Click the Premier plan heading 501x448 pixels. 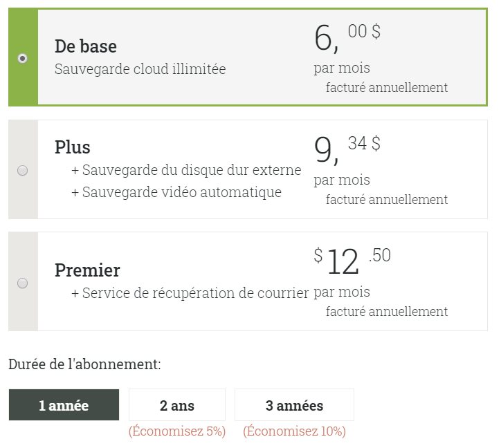pos(87,270)
